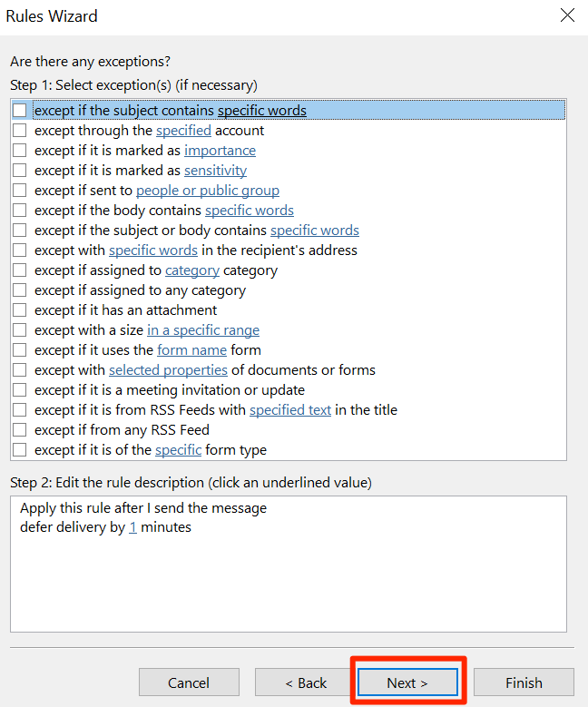Check 'except if assigned to any category'
Viewport: 588px width, 707px height.
click(20, 290)
